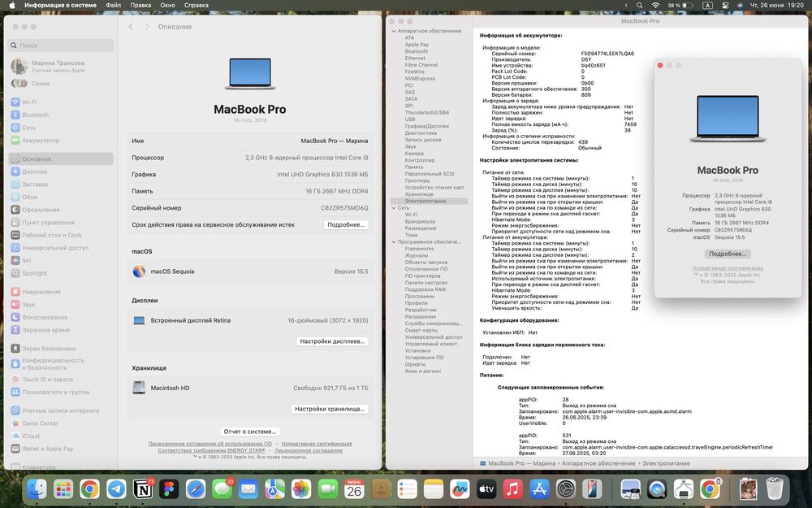This screenshot has width=812, height=508.
Task: Open App Store in the Dock
Action: [540, 488]
